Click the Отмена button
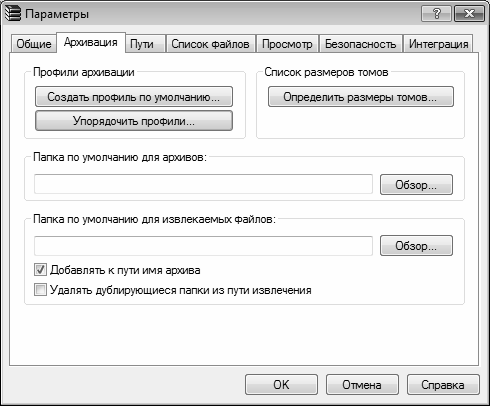490x406 pixels. pos(362,385)
